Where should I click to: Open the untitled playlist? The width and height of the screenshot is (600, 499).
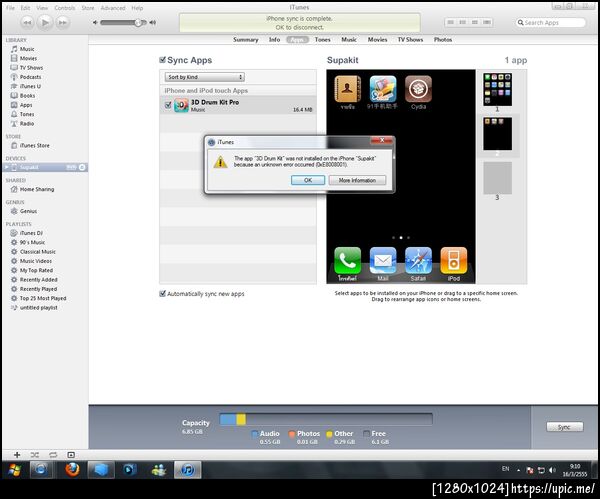(x=38, y=308)
